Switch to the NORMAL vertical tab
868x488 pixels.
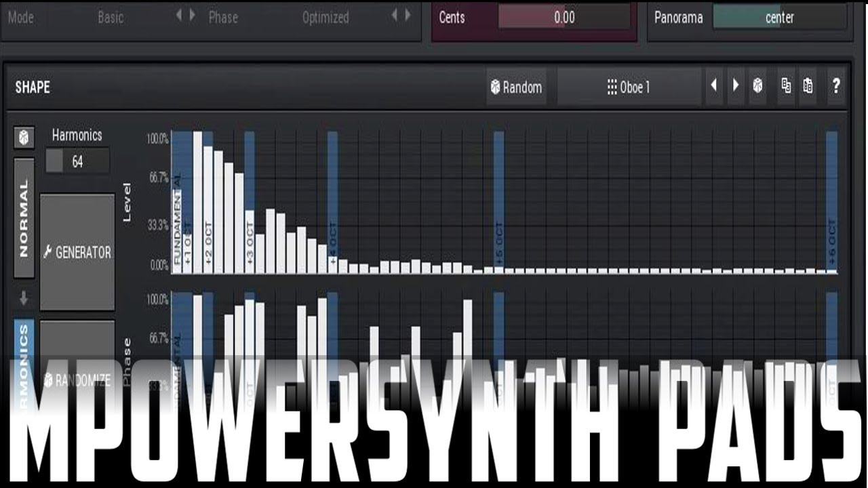24,218
